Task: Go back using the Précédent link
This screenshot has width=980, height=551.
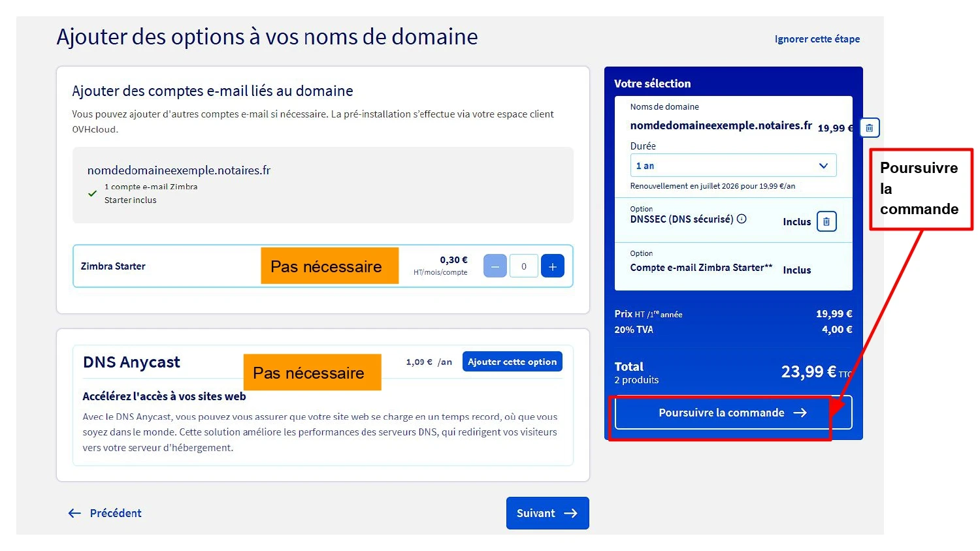Action: pos(115,513)
